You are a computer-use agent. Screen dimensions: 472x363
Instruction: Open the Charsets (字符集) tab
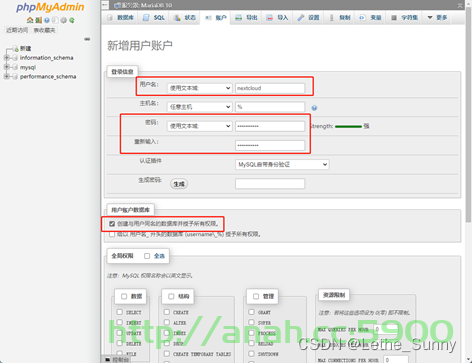(x=404, y=18)
